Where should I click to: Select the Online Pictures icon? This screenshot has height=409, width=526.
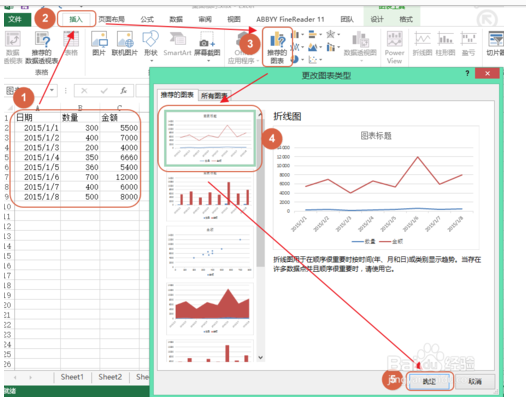click(x=125, y=44)
